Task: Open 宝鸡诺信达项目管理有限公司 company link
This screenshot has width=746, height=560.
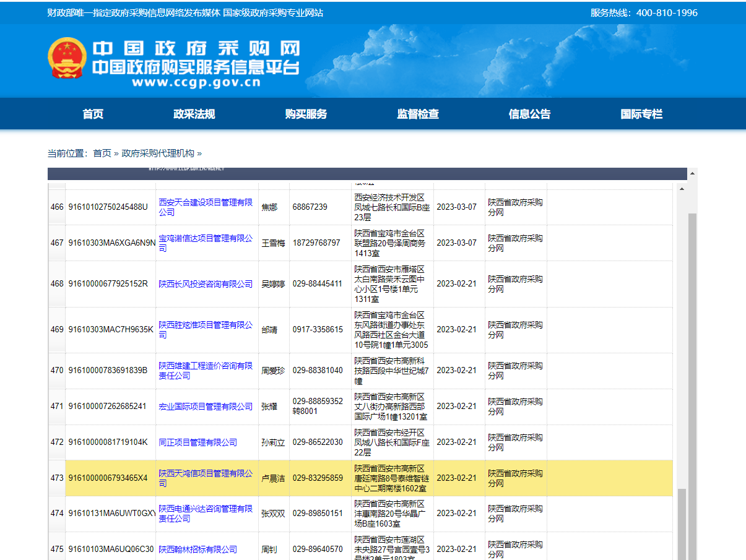Action: point(207,242)
